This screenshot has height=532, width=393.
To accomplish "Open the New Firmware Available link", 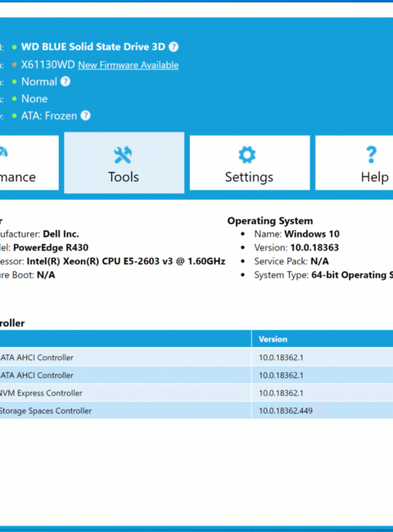I will [129, 65].
